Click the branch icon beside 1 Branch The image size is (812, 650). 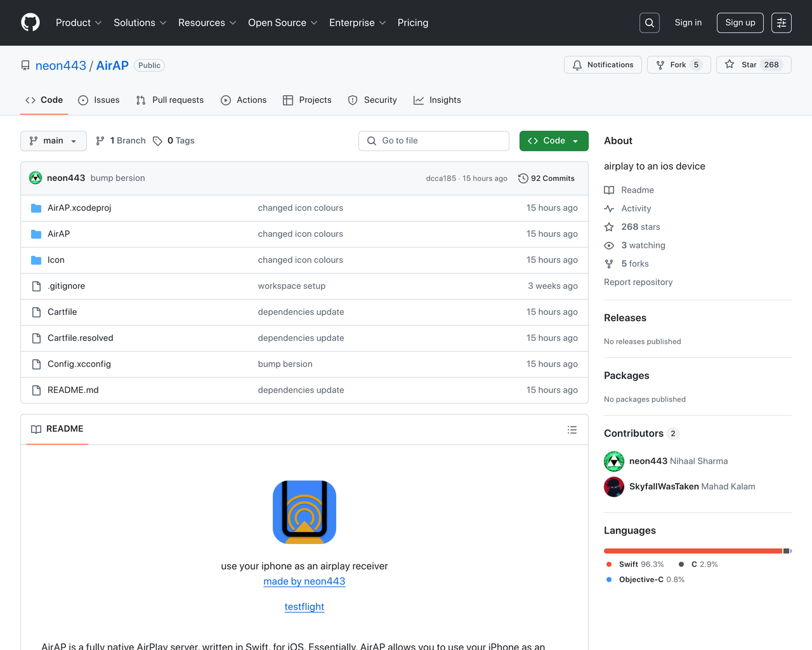coord(100,141)
